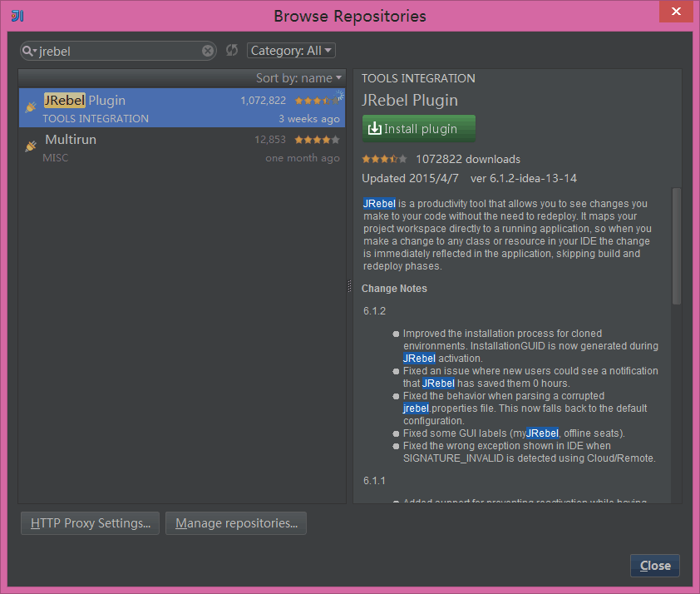
Task: Click highlighted 'jrebel' in properties file note
Action: (416, 408)
